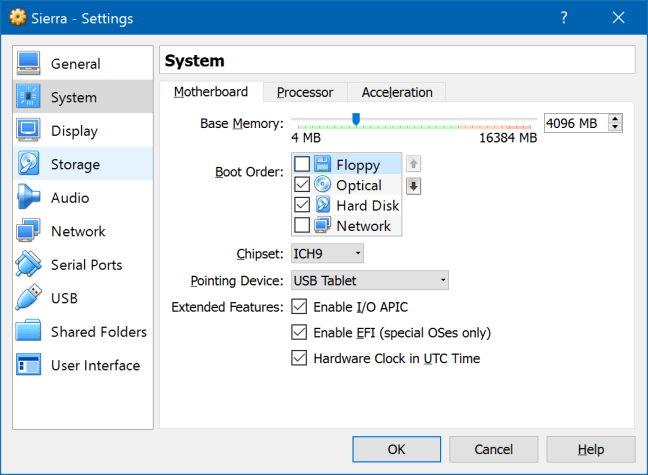Switch to the Processor tab
The width and height of the screenshot is (648, 475).
pos(305,92)
